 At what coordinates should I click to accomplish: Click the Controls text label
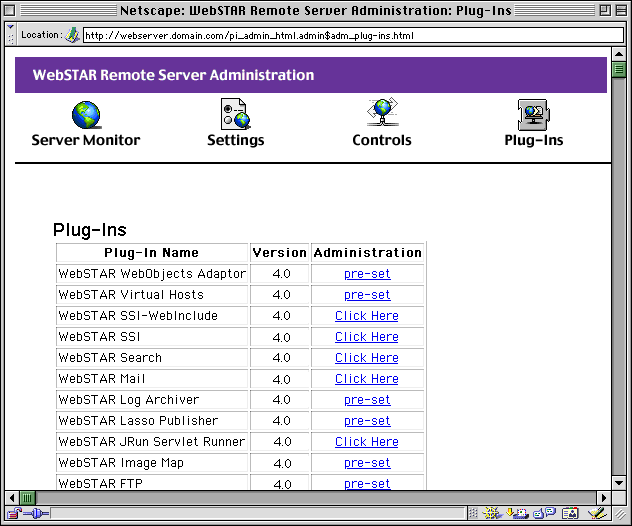tap(382, 140)
